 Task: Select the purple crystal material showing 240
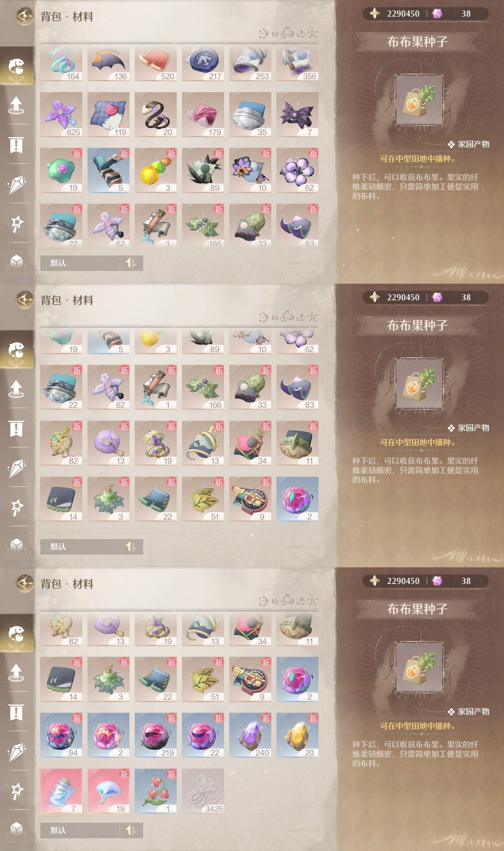coord(250,735)
